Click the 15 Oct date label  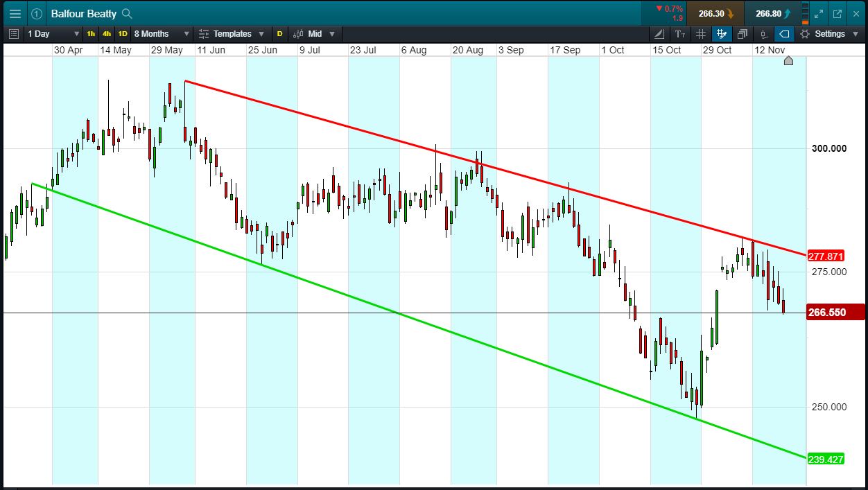(667, 50)
